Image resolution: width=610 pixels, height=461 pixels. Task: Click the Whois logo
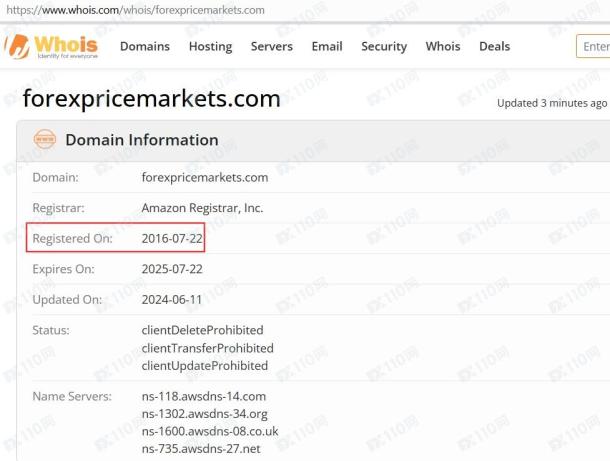coord(51,47)
